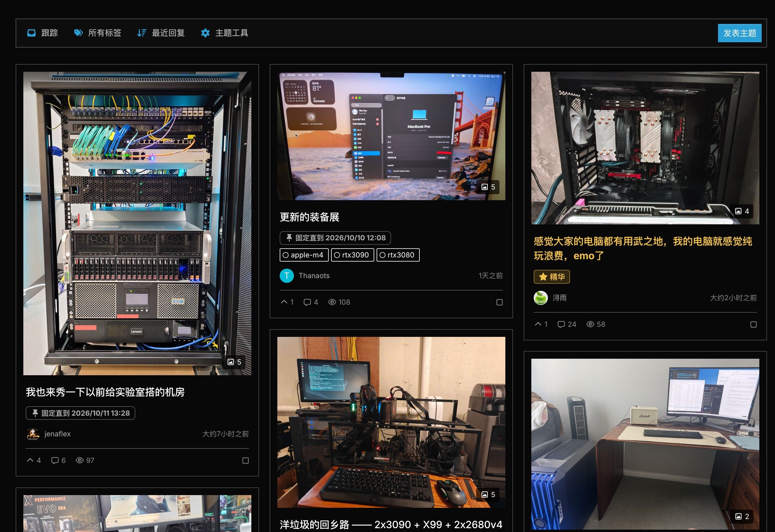Open topic about 我的电脑就感觉纯玩浪费

coord(643,248)
